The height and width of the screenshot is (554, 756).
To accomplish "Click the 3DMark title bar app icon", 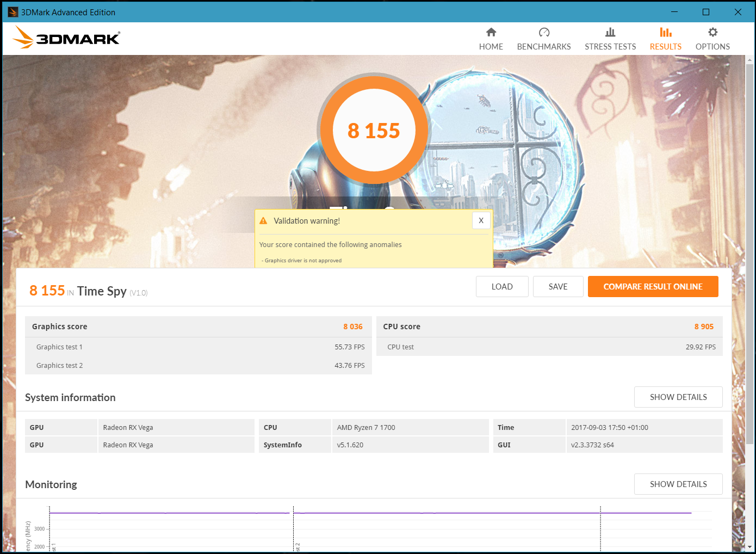I will pos(13,12).
